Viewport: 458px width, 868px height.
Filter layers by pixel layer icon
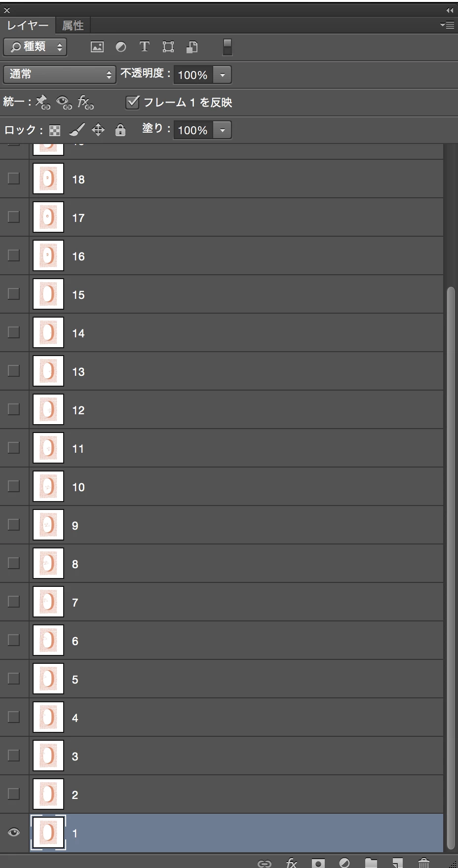(x=97, y=47)
